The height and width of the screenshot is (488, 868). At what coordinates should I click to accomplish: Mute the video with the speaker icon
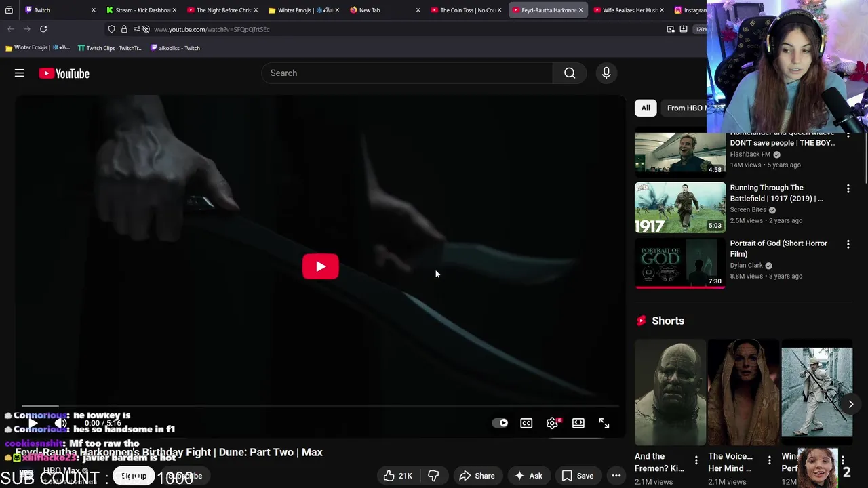pyautogui.click(x=60, y=423)
